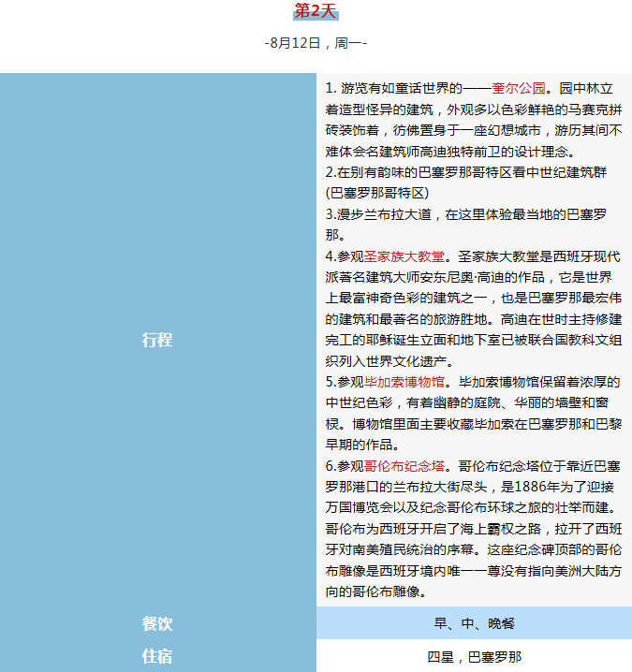
Task: Click the date text 8月12日，周一
Action: tap(316, 43)
